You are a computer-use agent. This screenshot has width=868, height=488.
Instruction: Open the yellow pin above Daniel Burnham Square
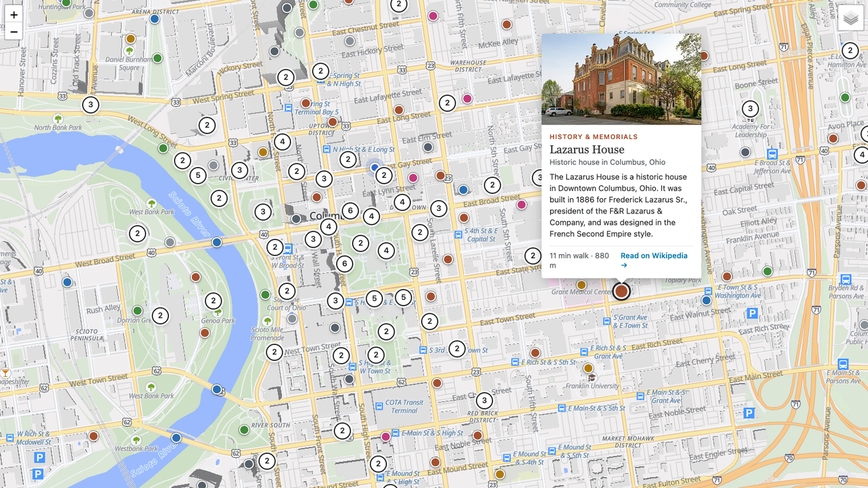[x=131, y=39]
